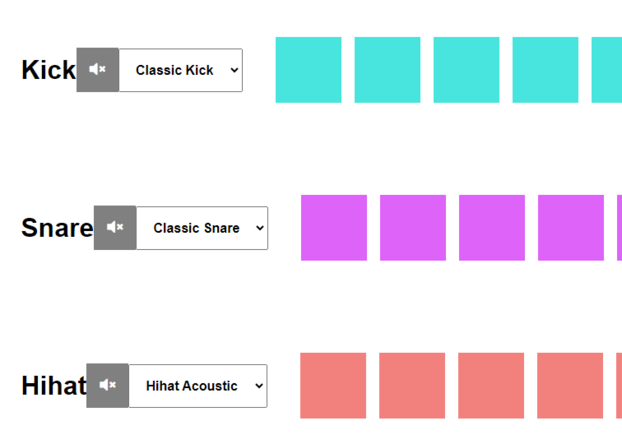This screenshot has height=444, width=622.
Task: Toggle the first Hihat step pad
Action: pyautogui.click(x=333, y=386)
